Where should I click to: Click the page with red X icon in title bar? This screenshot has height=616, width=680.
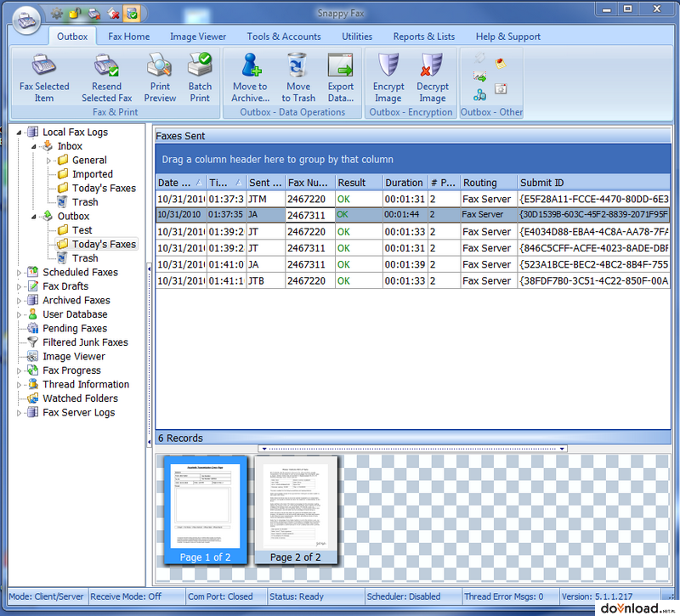point(113,14)
